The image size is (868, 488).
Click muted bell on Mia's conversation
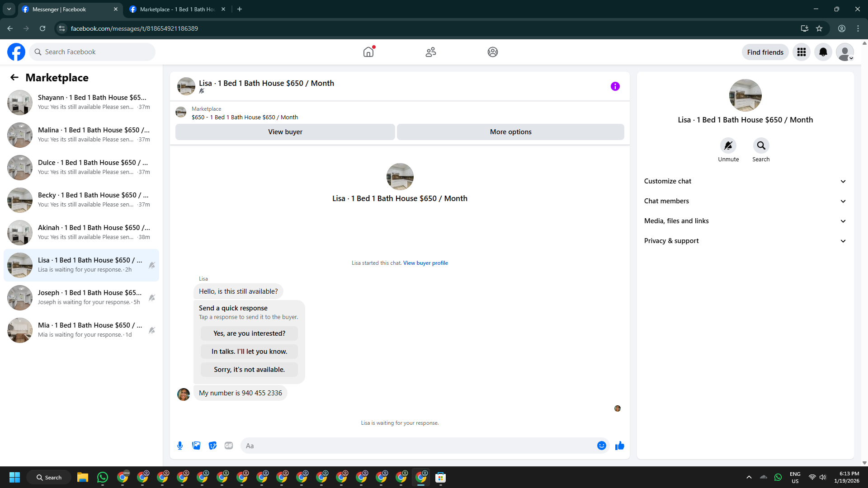point(152,330)
